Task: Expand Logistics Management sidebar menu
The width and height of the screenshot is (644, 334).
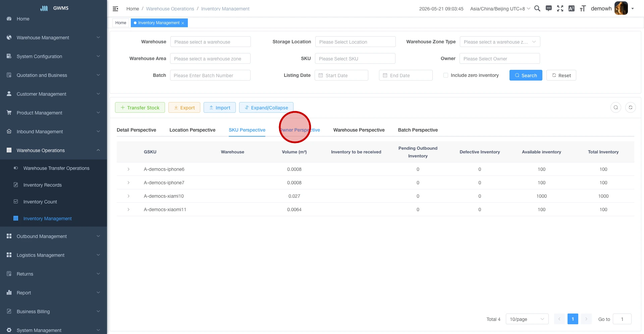Action: coord(53,255)
